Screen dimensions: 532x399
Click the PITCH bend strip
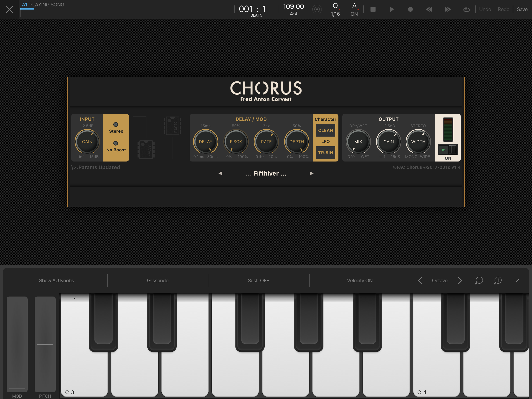pos(45,344)
